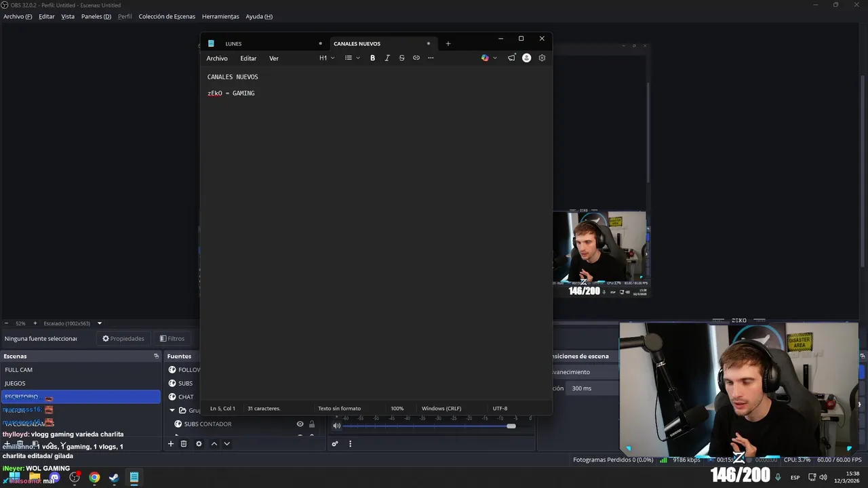The width and height of the screenshot is (868, 488).
Task: Click the Filtros button
Action: 172,339
